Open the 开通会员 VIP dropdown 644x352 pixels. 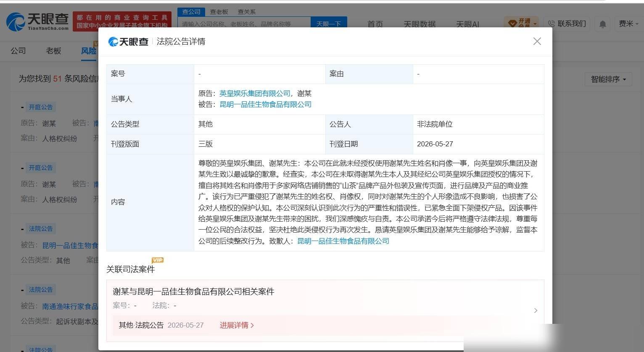[521, 23]
